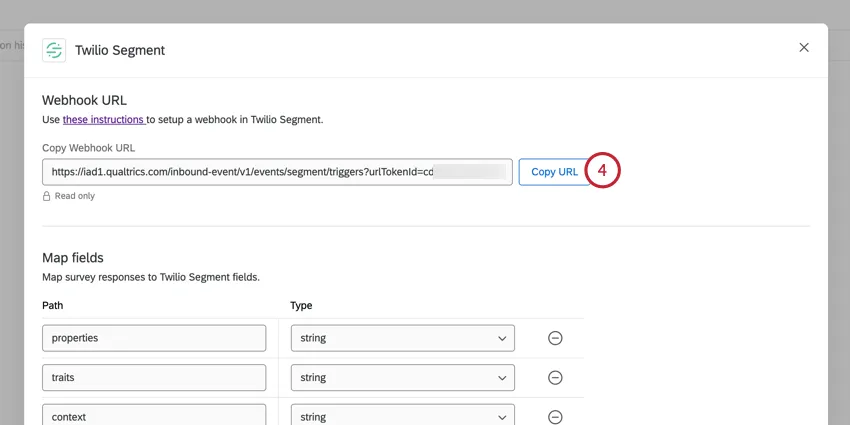Click the Webhook URL read-only field
The height and width of the screenshot is (425, 850).
click(277, 172)
